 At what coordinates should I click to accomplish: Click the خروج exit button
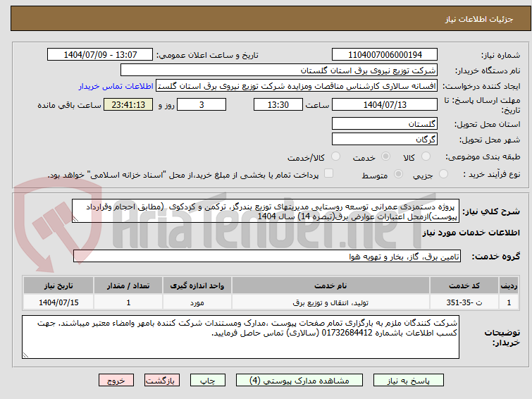tap(116, 381)
